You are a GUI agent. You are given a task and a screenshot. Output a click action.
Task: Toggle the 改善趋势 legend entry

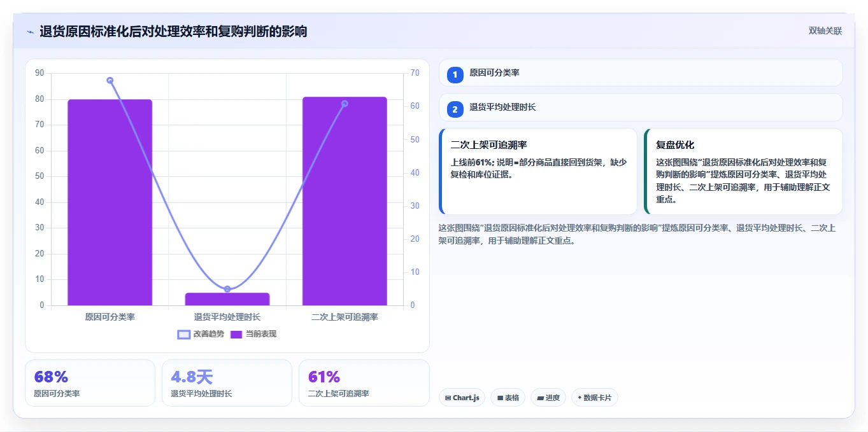click(201, 334)
